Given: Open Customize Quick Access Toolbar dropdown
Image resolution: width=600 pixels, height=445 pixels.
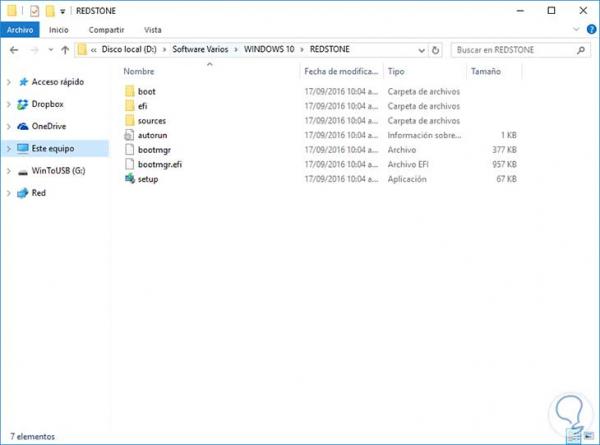Looking at the screenshot, I should pos(62,11).
